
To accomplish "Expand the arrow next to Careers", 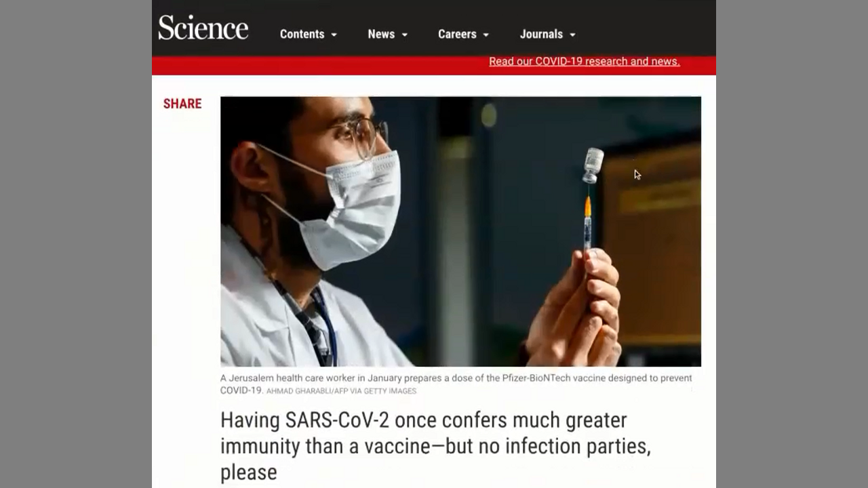I will point(486,35).
